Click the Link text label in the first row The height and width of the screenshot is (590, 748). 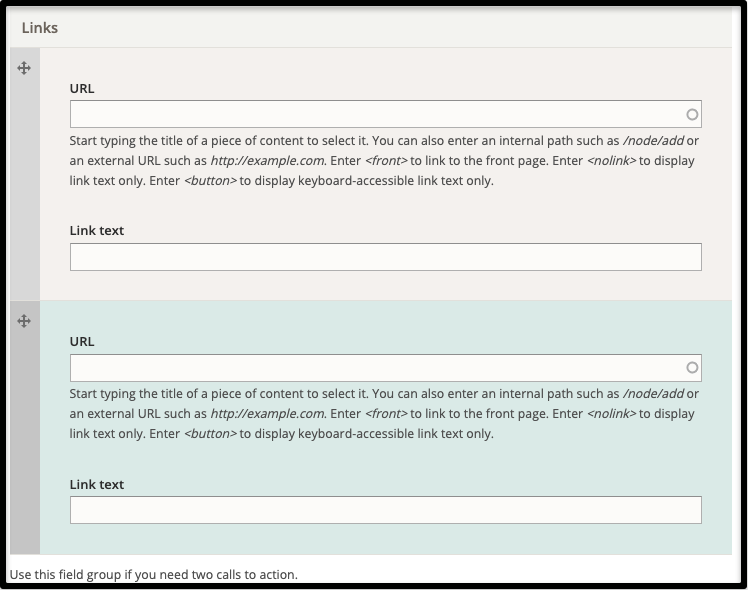point(97,230)
